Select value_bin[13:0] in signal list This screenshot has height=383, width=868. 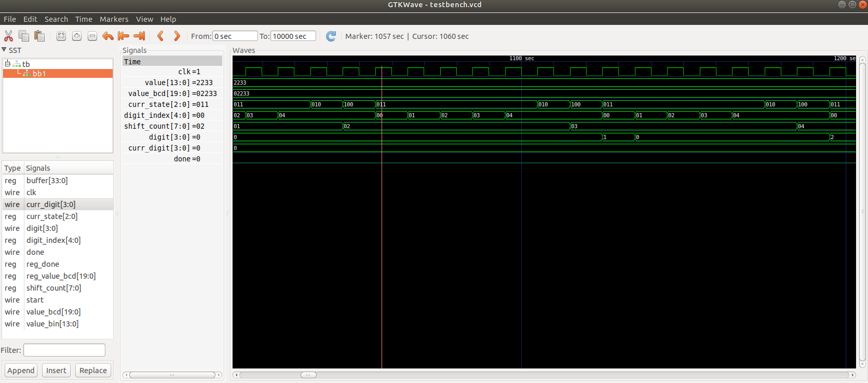tap(58, 324)
